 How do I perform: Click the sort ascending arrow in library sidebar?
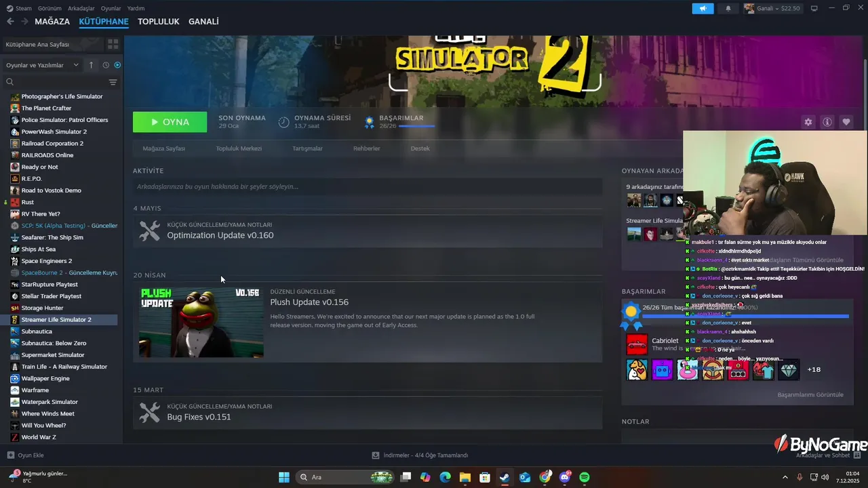point(92,65)
